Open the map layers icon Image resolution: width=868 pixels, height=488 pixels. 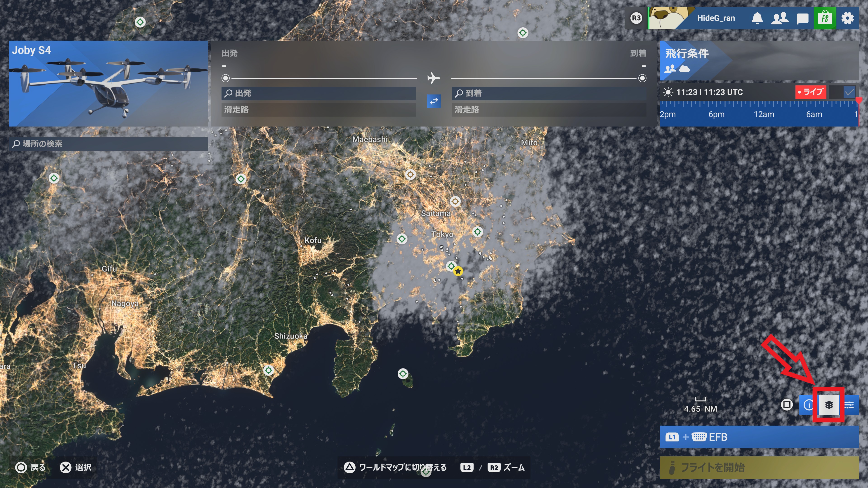click(x=829, y=405)
